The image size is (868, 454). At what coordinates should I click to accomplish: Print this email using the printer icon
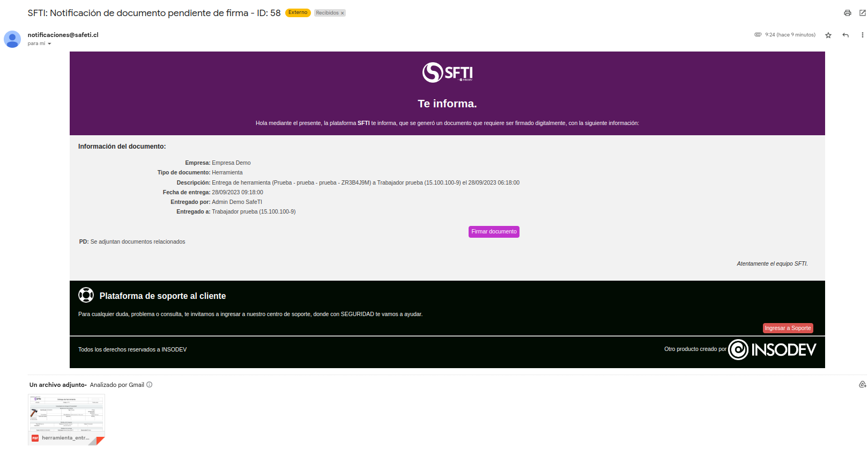848,13
